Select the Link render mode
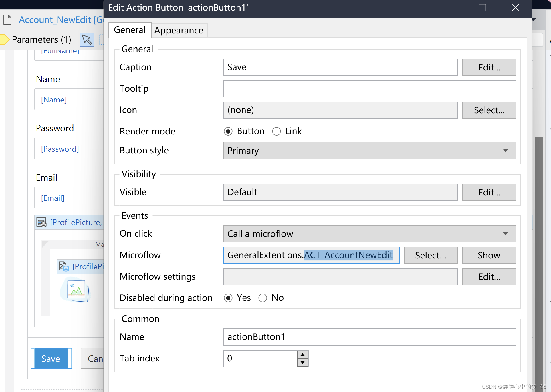 coord(276,131)
